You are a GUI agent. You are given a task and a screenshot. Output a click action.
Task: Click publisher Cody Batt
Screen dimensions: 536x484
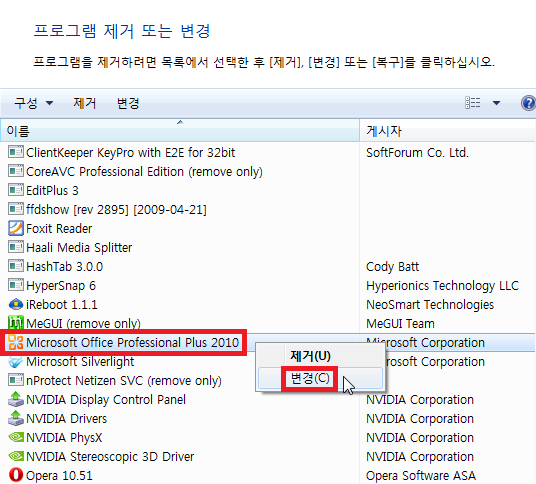tap(392, 266)
